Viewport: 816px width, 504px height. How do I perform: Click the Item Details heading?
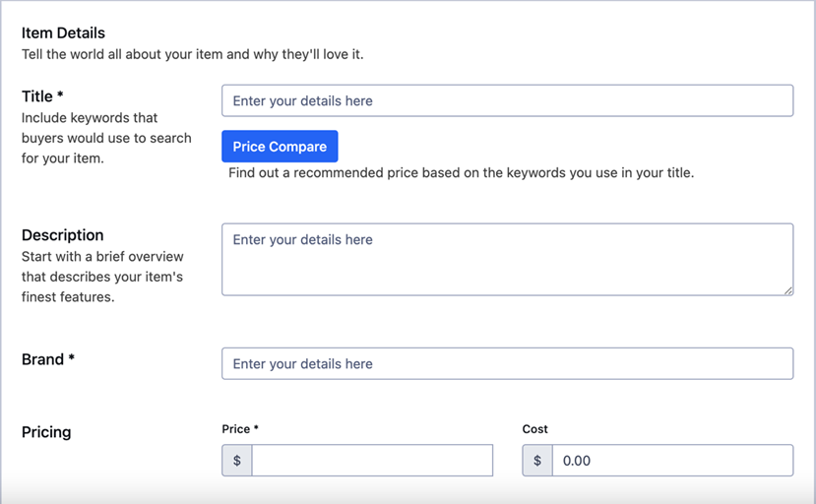(63, 32)
